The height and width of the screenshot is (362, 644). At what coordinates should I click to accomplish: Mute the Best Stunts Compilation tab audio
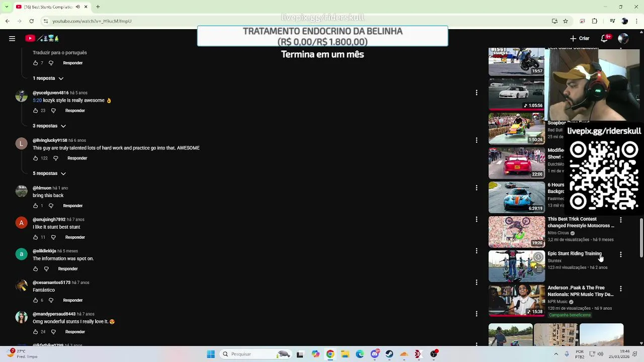tap(77, 7)
